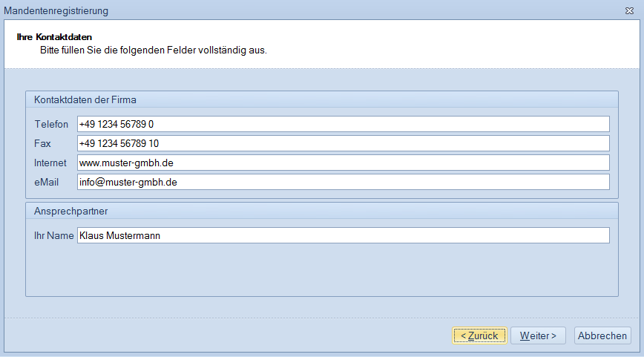Click the Fax label
Viewport: 644px width, 357px height.
tap(42, 143)
